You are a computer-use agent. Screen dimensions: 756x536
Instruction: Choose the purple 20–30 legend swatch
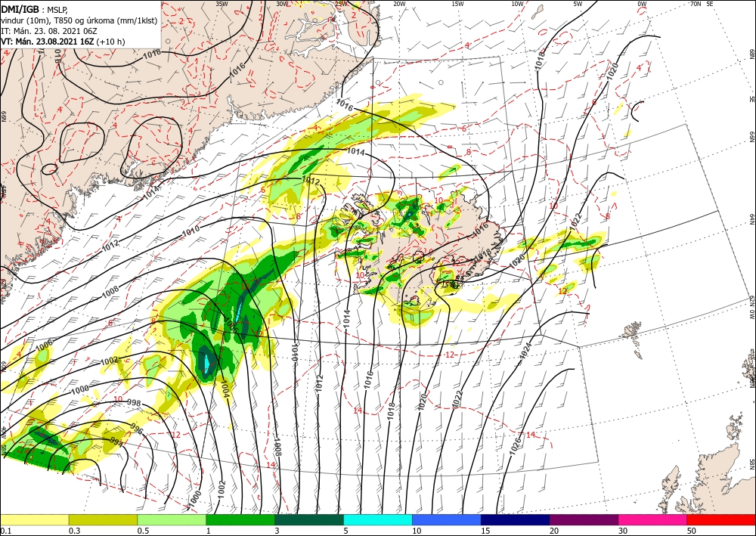584,519
